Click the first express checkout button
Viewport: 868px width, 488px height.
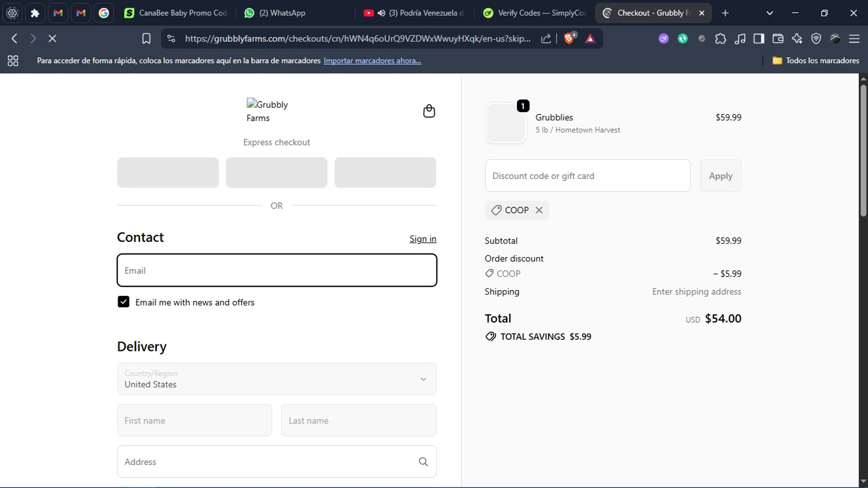168,173
